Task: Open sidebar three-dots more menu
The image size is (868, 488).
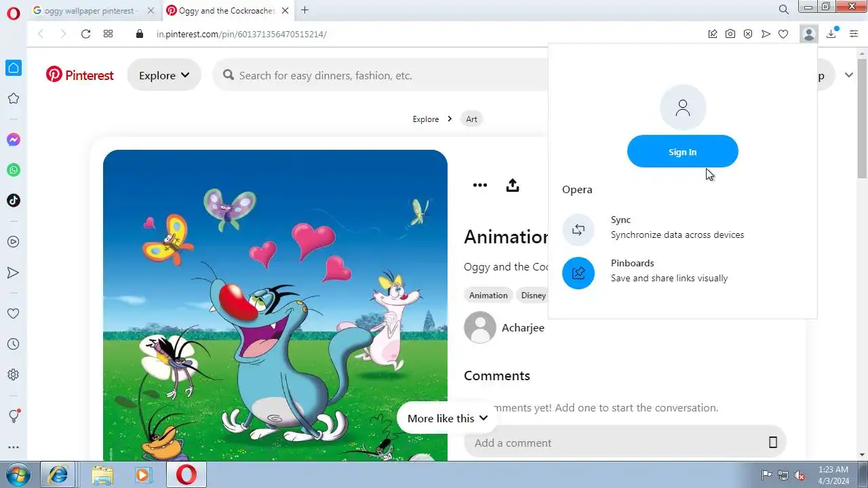Action: point(13,447)
